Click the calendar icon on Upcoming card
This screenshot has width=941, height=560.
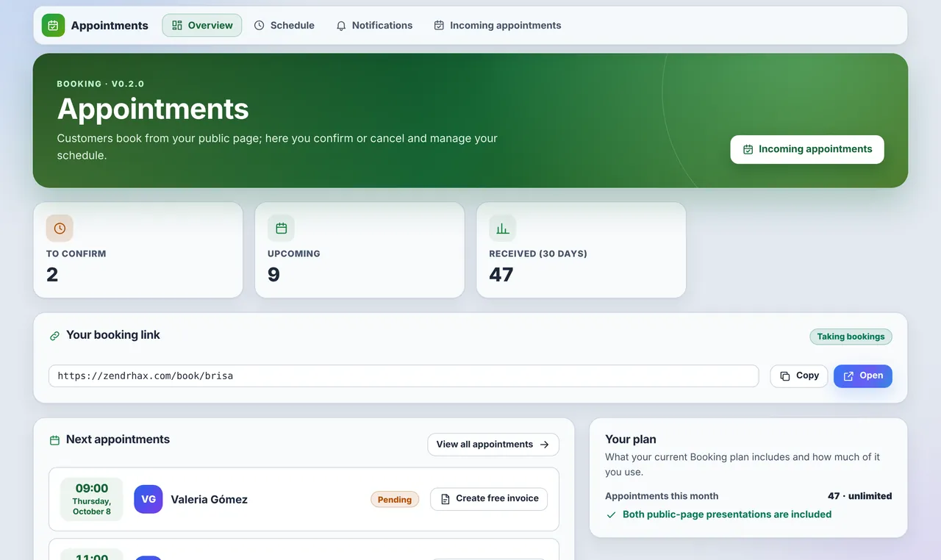click(281, 229)
